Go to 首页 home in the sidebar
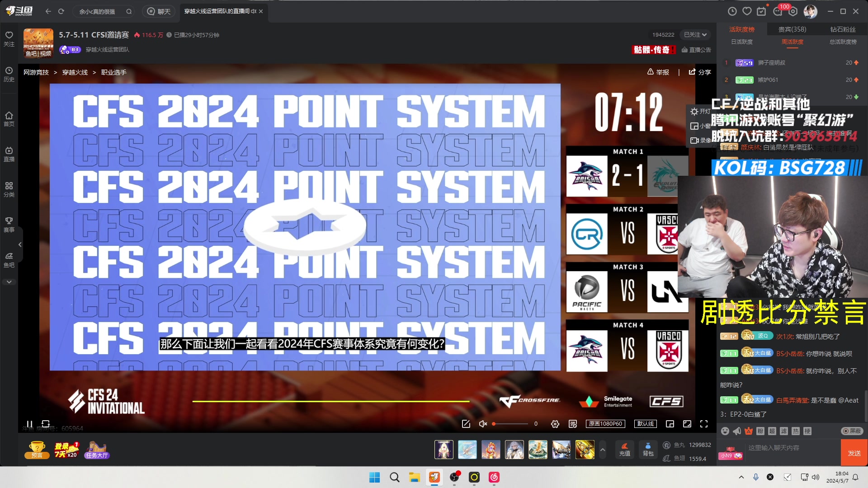Viewport: 868px width, 488px height. pyautogui.click(x=9, y=119)
